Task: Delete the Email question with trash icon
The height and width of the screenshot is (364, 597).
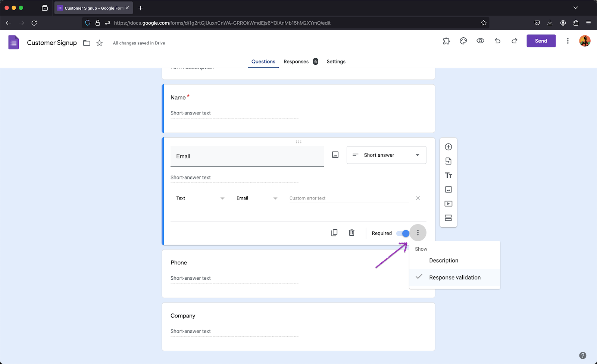Action: (351, 233)
